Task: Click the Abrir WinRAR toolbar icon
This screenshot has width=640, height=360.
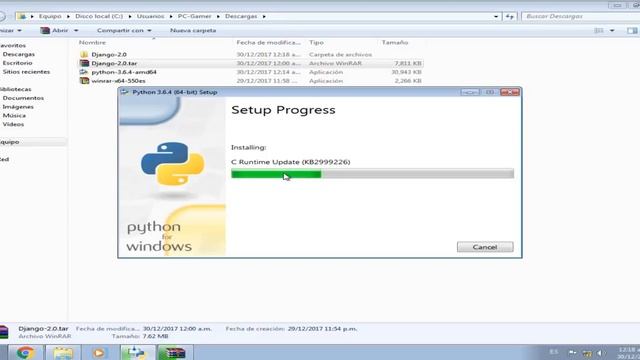Action: click(x=45, y=31)
